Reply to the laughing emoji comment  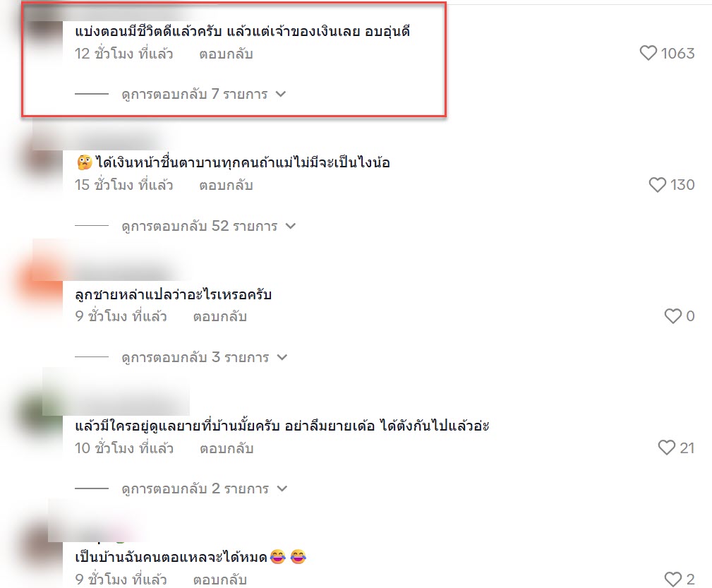coord(219,580)
